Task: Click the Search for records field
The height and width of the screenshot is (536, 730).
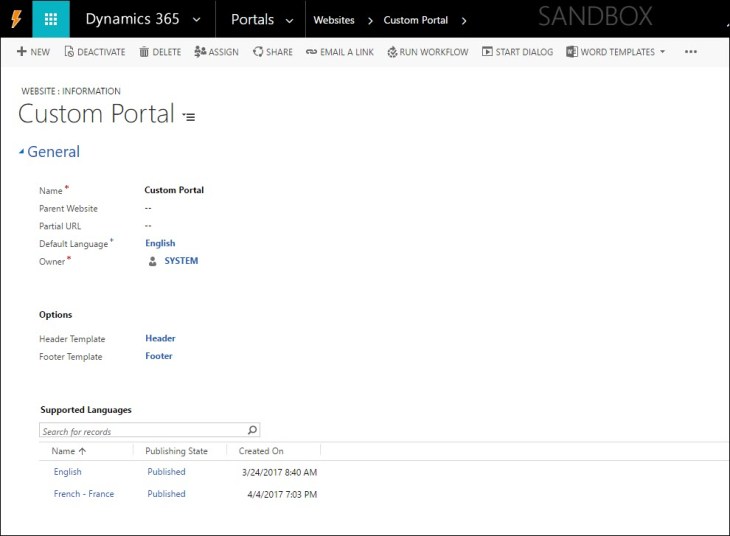Action: click(140, 431)
